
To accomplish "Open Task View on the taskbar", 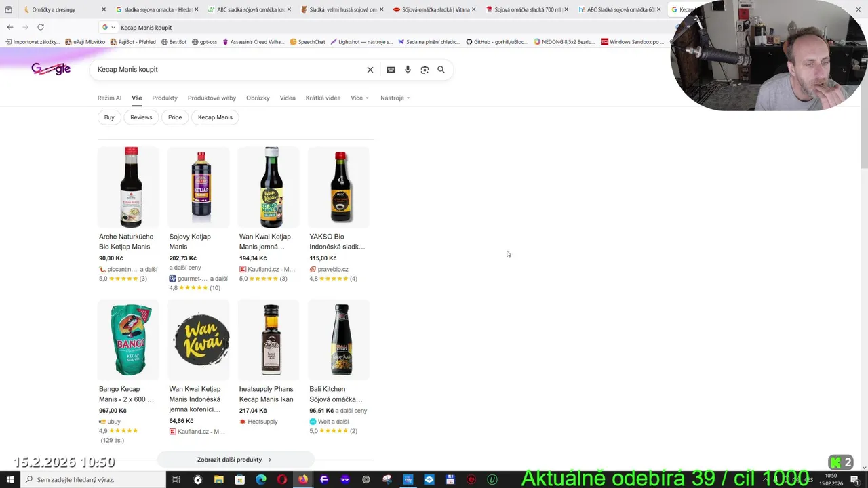I will (176, 480).
